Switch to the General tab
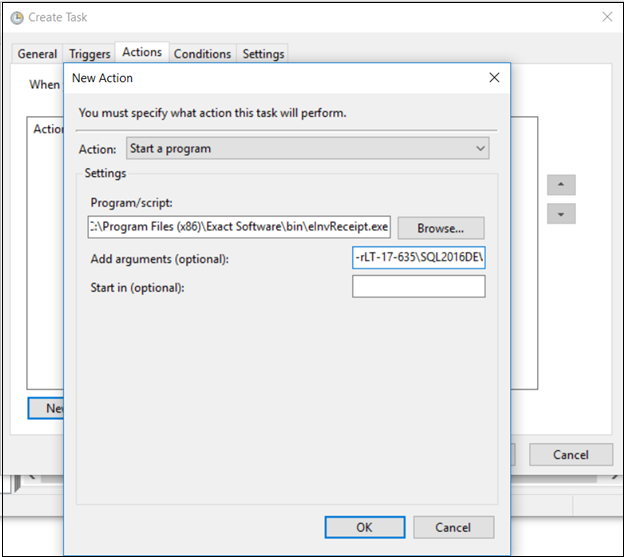 pyautogui.click(x=37, y=54)
